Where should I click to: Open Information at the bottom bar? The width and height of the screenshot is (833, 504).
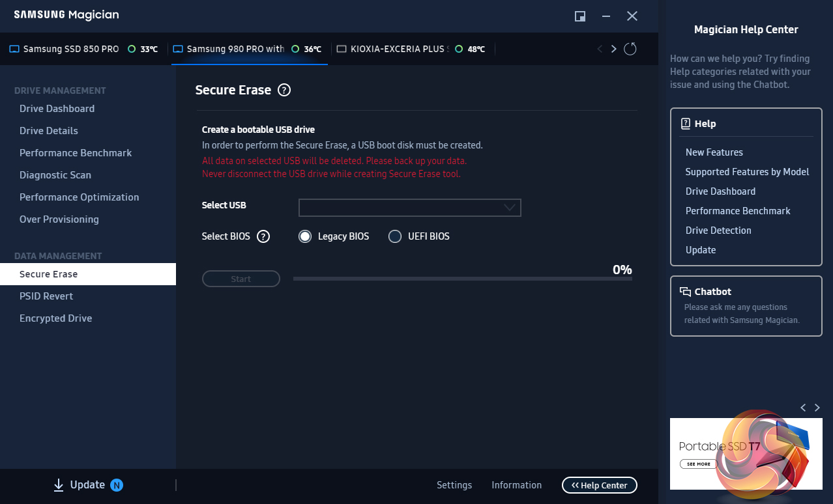coord(517,485)
